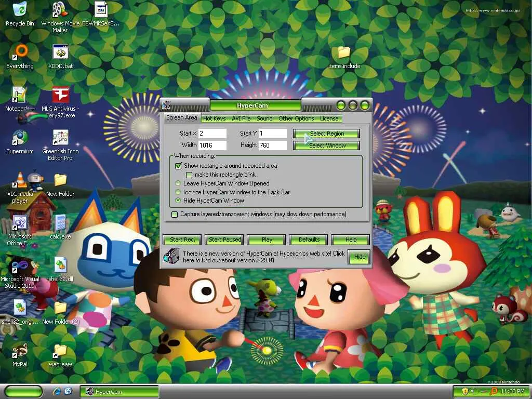
Task: Uncheck Show rectangle around recorded area
Action: [x=179, y=166]
